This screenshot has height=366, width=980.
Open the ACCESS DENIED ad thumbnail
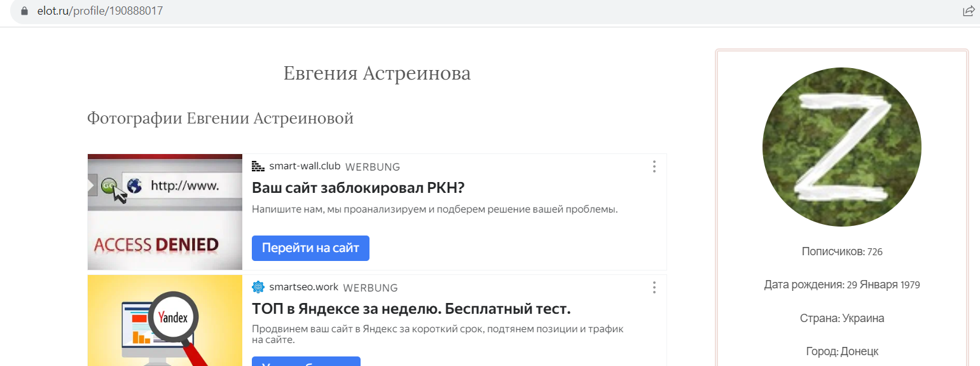pyautogui.click(x=165, y=212)
